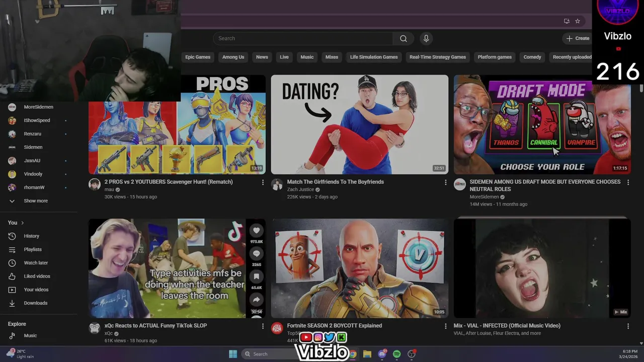This screenshot has height=362, width=644.
Task: Select the Recently uploaded chip
Action: [571, 57]
